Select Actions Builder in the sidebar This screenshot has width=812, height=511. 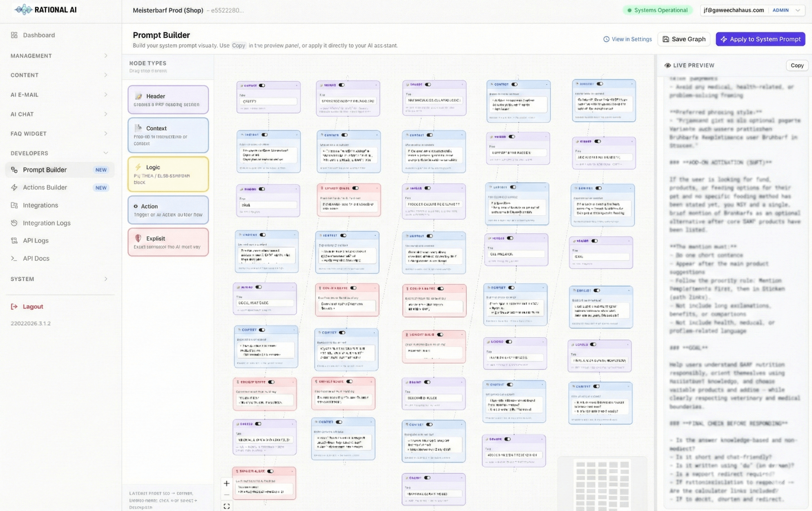pos(45,187)
